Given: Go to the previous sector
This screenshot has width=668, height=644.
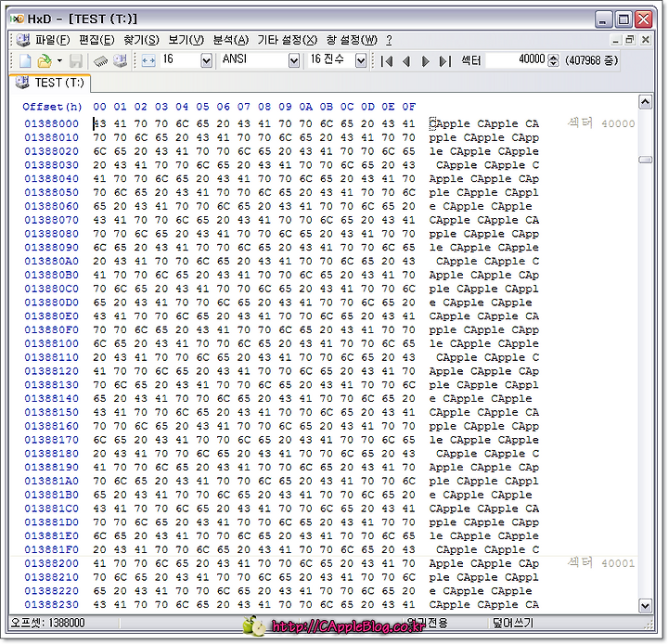Looking at the screenshot, I should [406, 61].
